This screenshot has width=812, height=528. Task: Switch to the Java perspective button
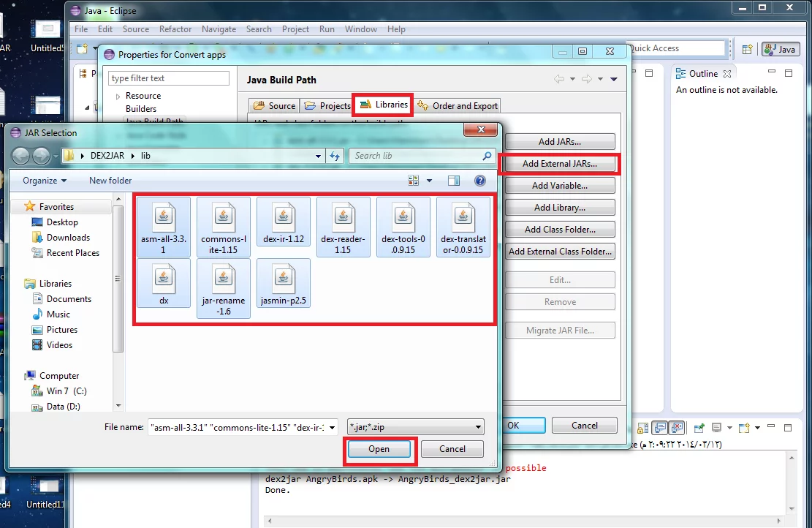point(780,49)
